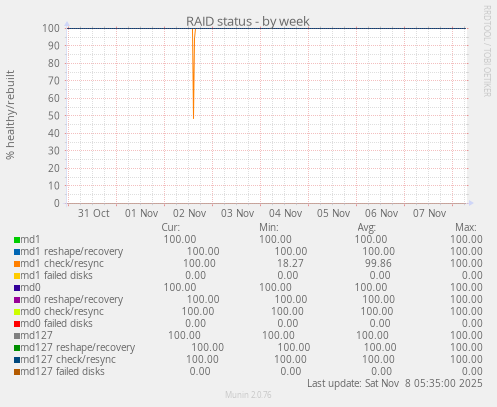Click the y-axis label 100
This screenshot has width=497, height=407.
(x=51, y=28)
